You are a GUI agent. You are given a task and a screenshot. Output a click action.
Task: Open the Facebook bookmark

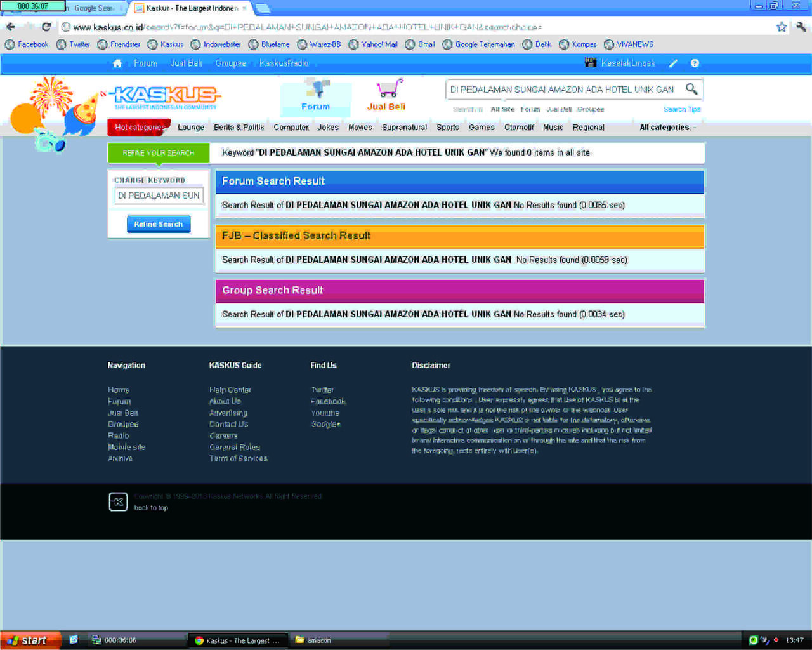pos(27,44)
